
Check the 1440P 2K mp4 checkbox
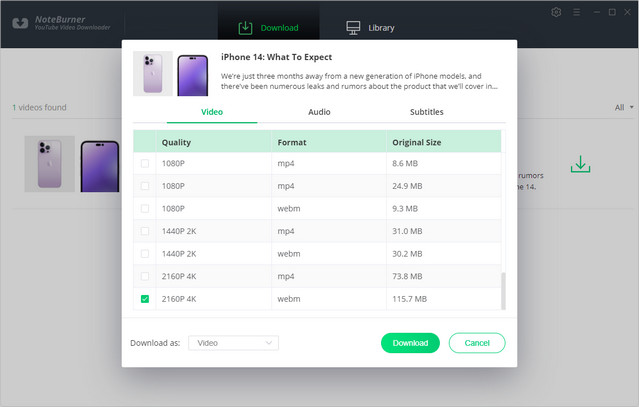(x=145, y=231)
